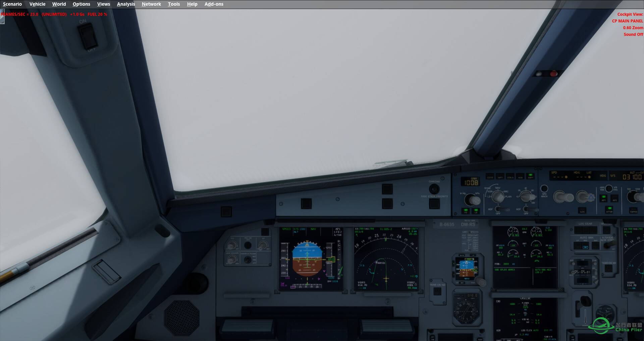Click the ND brightness knob

click(263, 245)
